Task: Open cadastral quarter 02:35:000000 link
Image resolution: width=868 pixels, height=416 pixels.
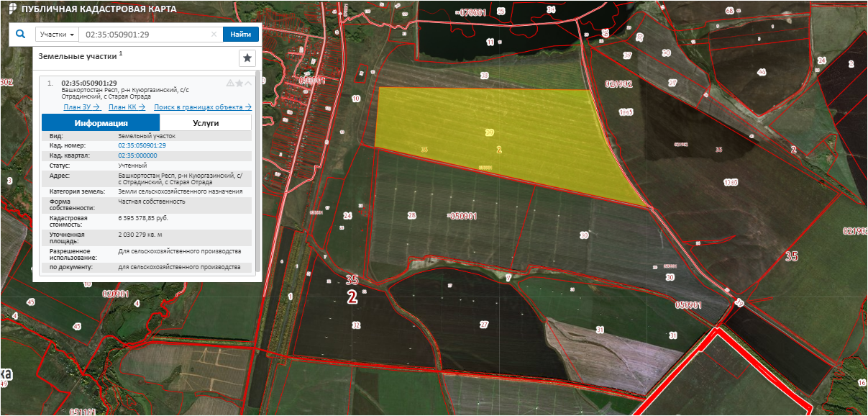Action: coord(137,155)
